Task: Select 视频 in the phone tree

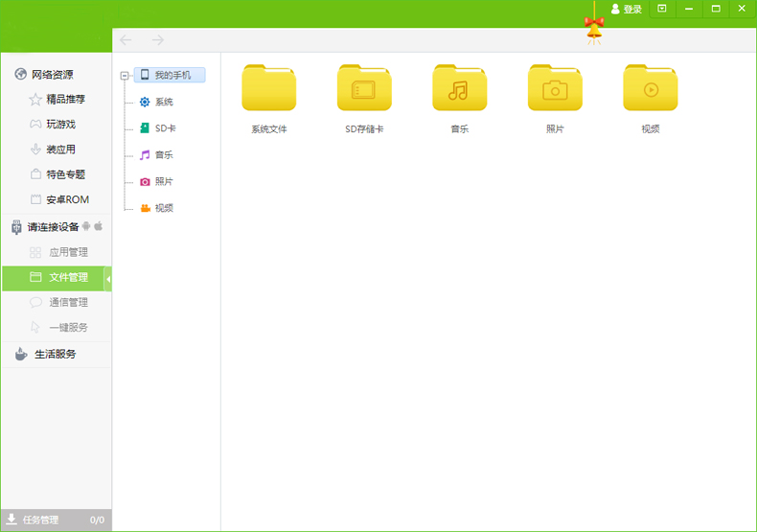Action: pyautogui.click(x=163, y=208)
